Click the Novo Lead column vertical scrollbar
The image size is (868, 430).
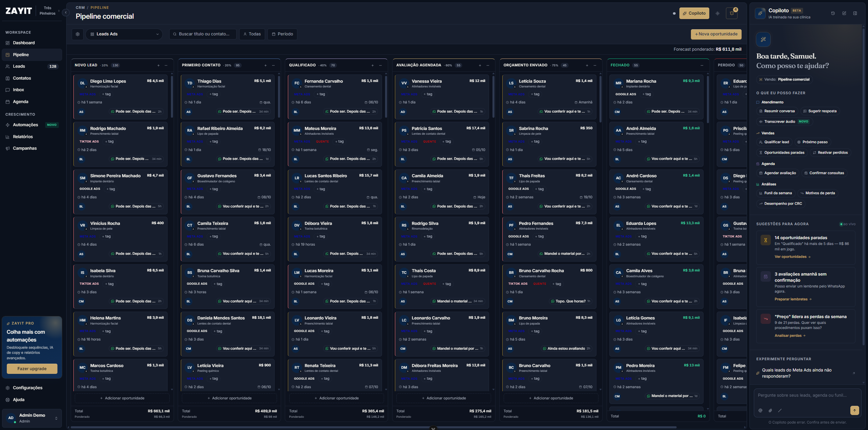[x=172, y=97]
